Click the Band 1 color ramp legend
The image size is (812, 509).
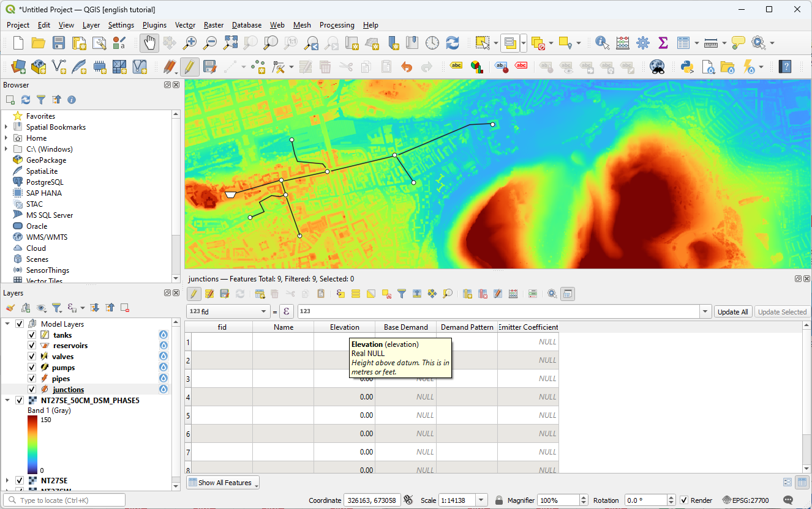click(33, 445)
